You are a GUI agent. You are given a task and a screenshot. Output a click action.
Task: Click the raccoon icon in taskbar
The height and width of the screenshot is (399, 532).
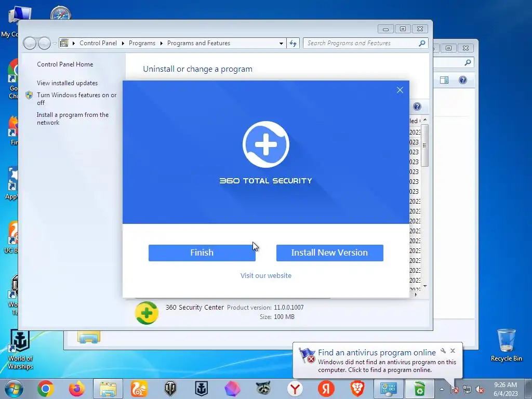(x=263, y=389)
